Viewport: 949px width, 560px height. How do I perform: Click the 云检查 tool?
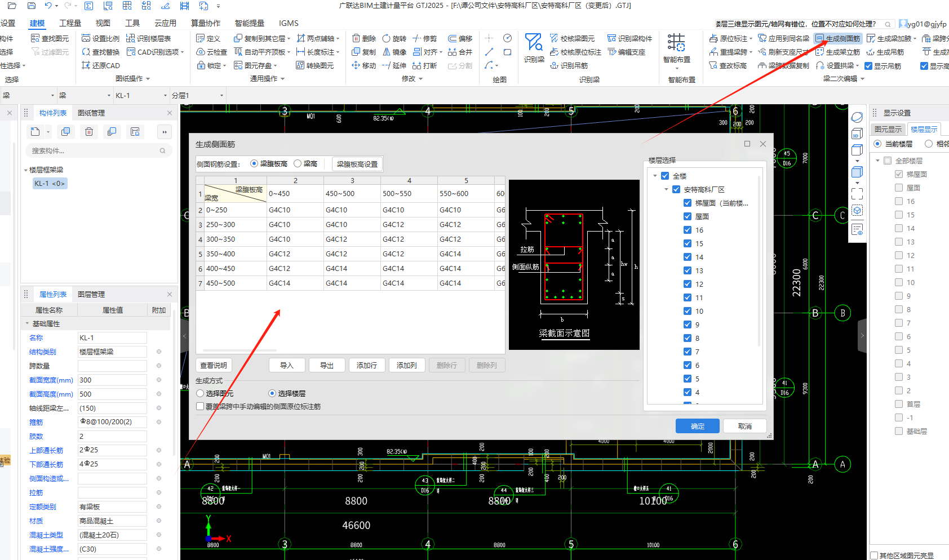[x=212, y=52]
